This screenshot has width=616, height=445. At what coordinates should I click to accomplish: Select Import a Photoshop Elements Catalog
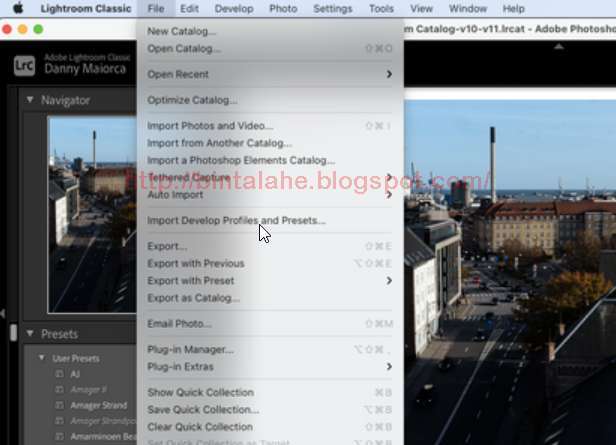(x=270, y=160)
